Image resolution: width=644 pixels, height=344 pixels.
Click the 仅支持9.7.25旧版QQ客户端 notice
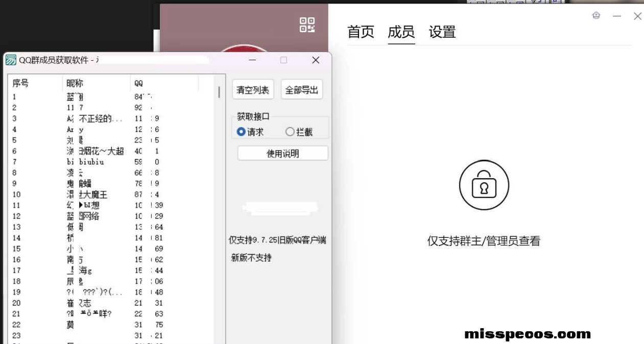(277, 240)
